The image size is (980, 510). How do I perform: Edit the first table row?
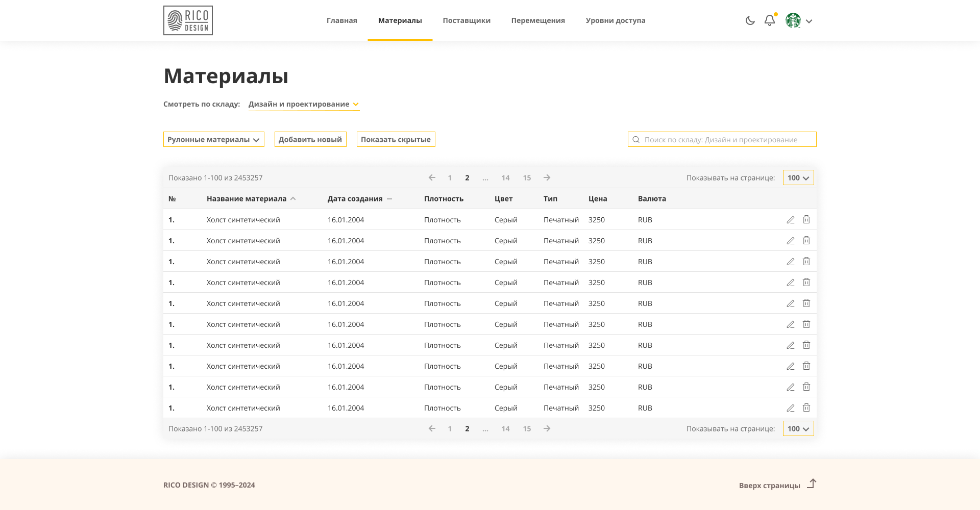pos(791,220)
